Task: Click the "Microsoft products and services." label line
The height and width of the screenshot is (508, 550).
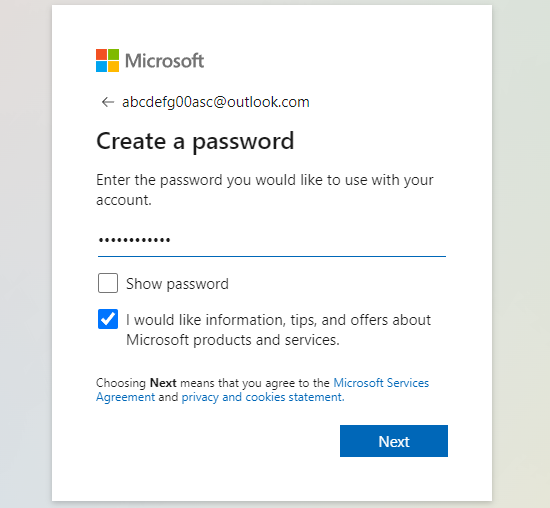Action: [x=233, y=340]
